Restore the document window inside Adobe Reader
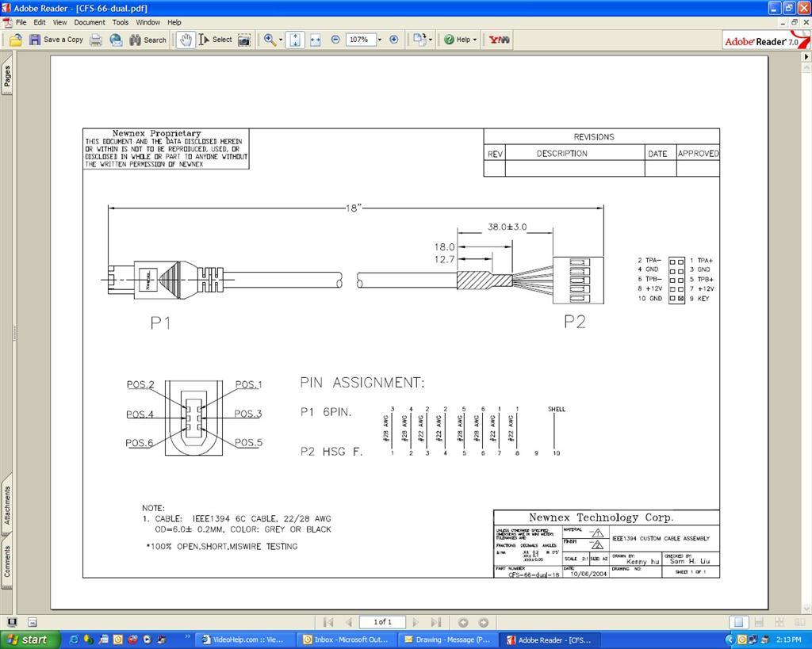This screenshot has height=649, width=812. pyautogui.click(x=794, y=22)
